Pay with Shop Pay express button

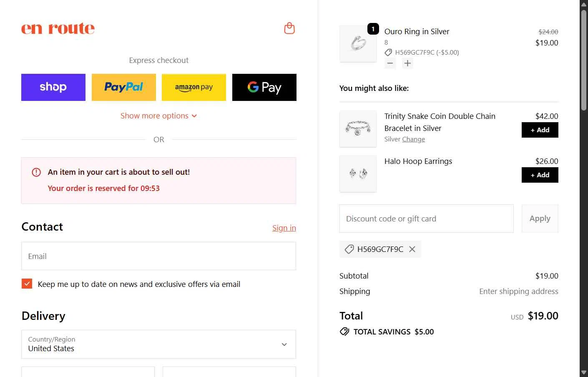(x=53, y=87)
